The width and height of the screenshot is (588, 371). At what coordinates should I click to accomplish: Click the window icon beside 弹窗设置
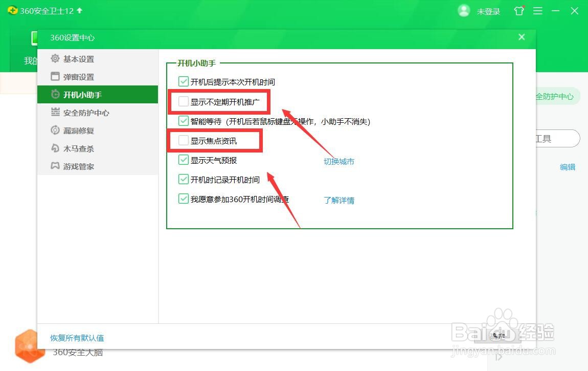click(x=55, y=77)
